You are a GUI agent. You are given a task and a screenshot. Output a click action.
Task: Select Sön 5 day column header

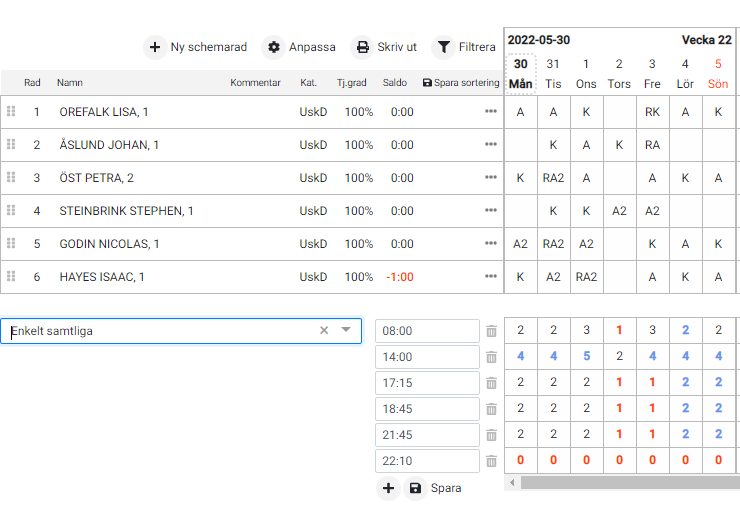pyautogui.click(x=718, y=74)
